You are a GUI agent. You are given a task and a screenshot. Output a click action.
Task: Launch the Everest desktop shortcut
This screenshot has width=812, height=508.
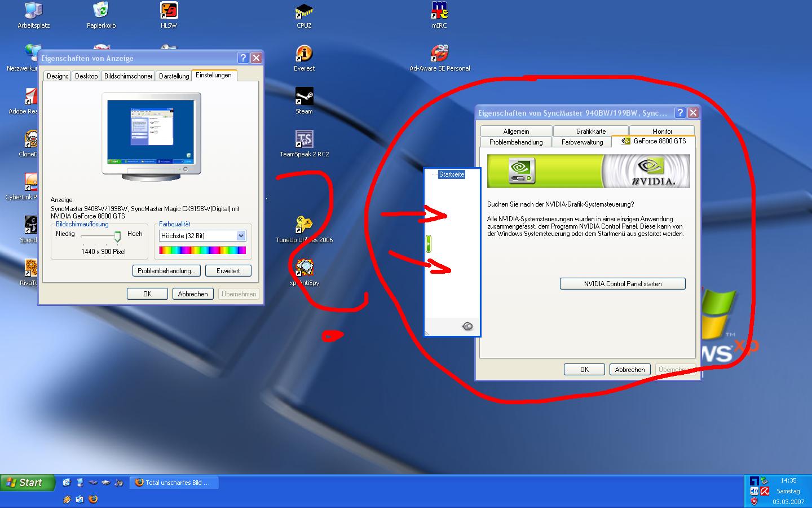point(304,58)
